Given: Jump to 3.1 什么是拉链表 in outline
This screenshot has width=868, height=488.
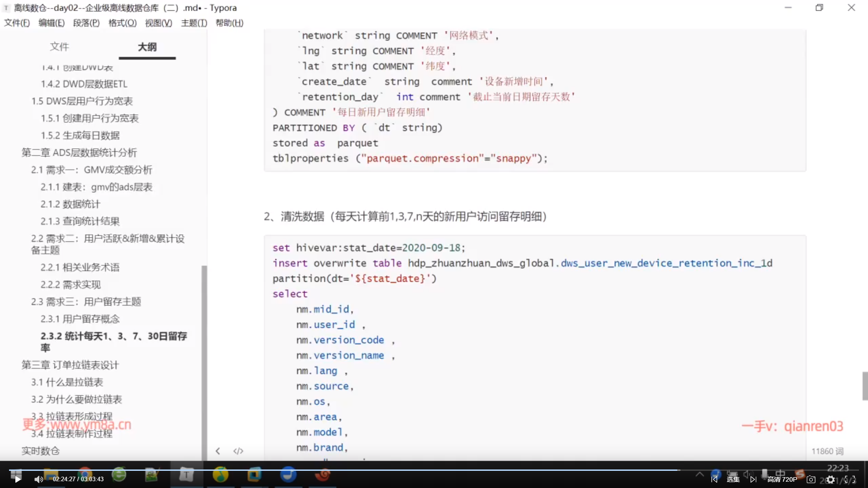Looking at the screenshot, I should pyautogui.click(x=67, y=382).
